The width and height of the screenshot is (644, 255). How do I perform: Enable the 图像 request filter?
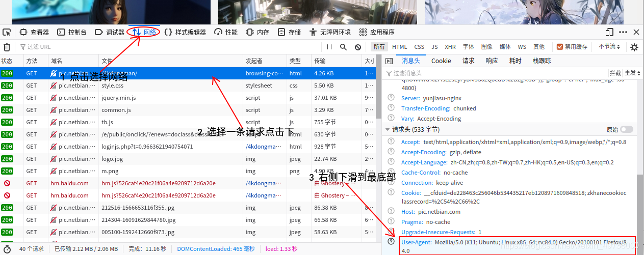[x=487, y=47]
